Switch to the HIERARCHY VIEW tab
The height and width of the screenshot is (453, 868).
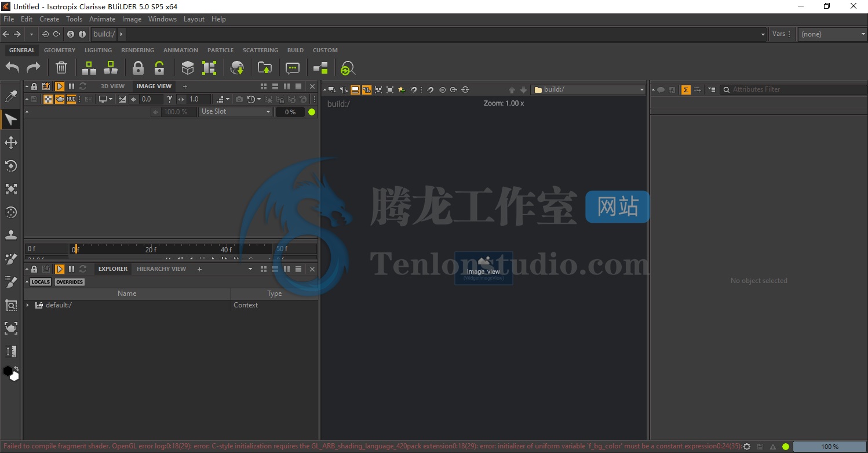pos(161,269)
